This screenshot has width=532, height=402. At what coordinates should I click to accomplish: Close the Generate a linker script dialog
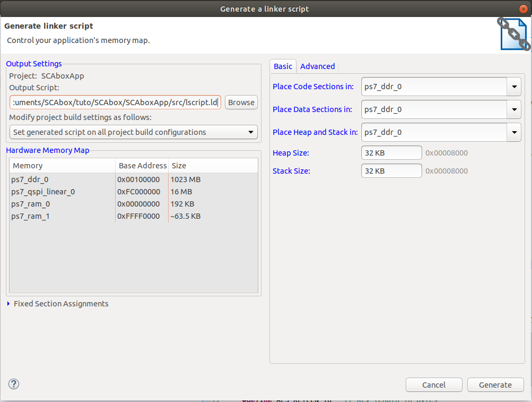(x=523, y=8)
